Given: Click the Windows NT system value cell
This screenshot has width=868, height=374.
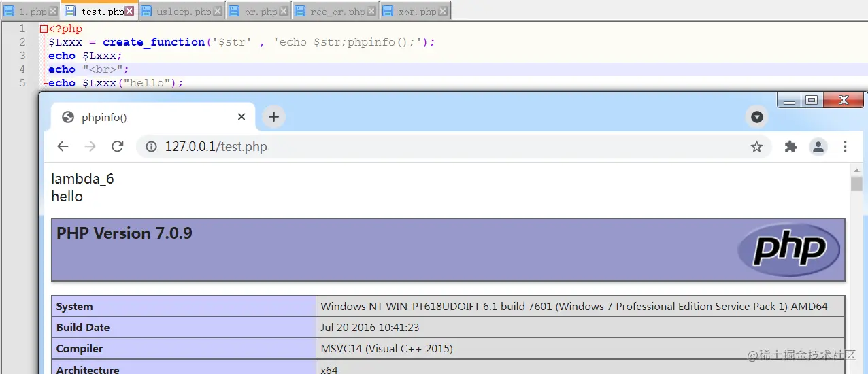Looking at the screenshot, I should [581, 307].
